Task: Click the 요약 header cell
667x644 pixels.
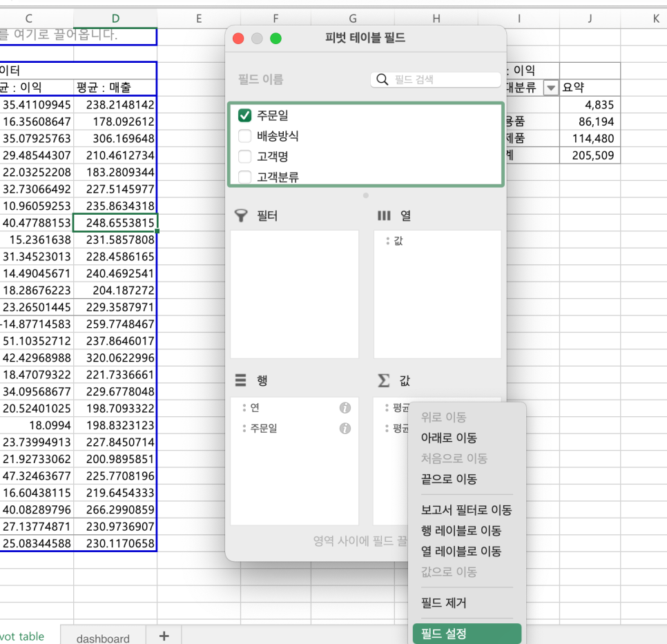Action: coord(590,88)
